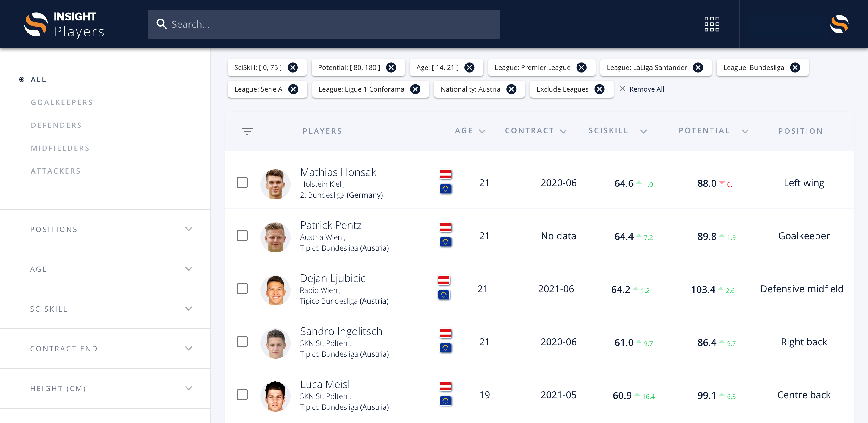Click Patrick Pentz's photo thumbnail
Viewport: 868px width, 423px height.
point(275,237)
